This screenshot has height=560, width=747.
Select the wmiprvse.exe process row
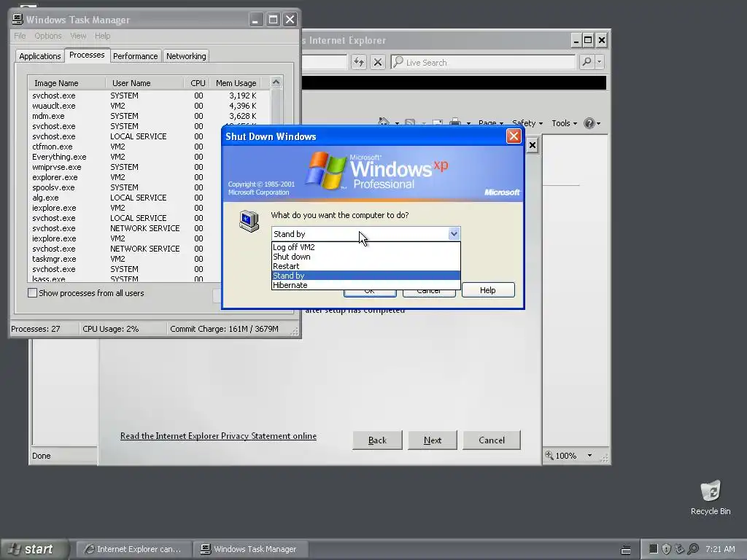pos(125,167)
